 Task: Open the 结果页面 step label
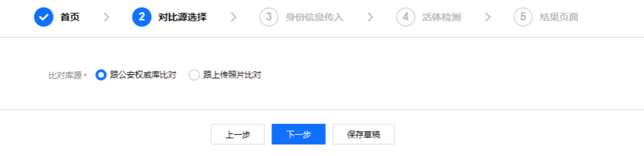coord(559,17)
